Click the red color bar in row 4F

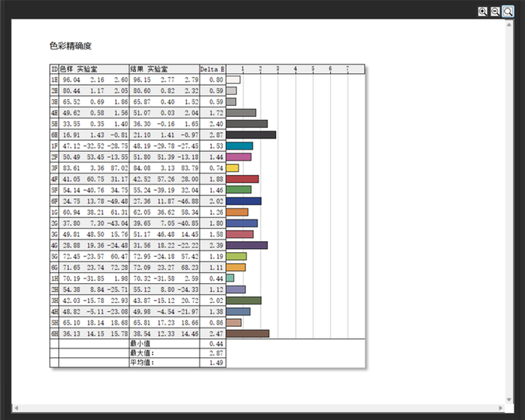point(243,180)
